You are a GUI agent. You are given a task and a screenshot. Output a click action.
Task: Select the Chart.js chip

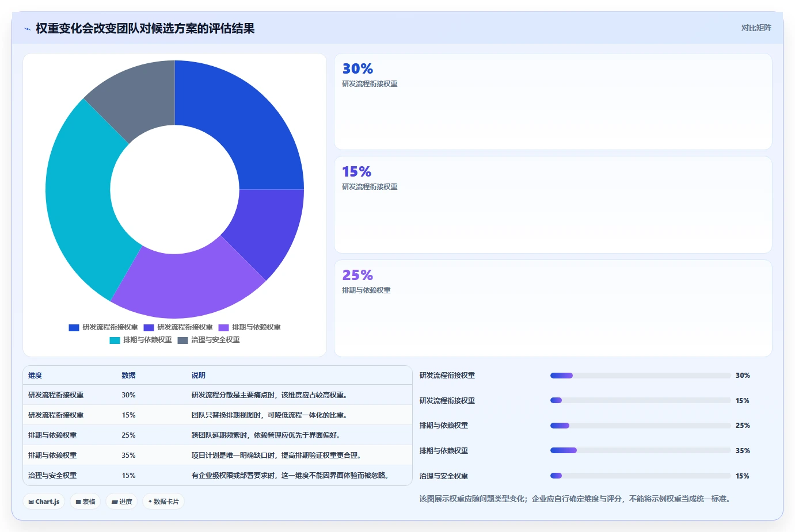click(44, 502)
